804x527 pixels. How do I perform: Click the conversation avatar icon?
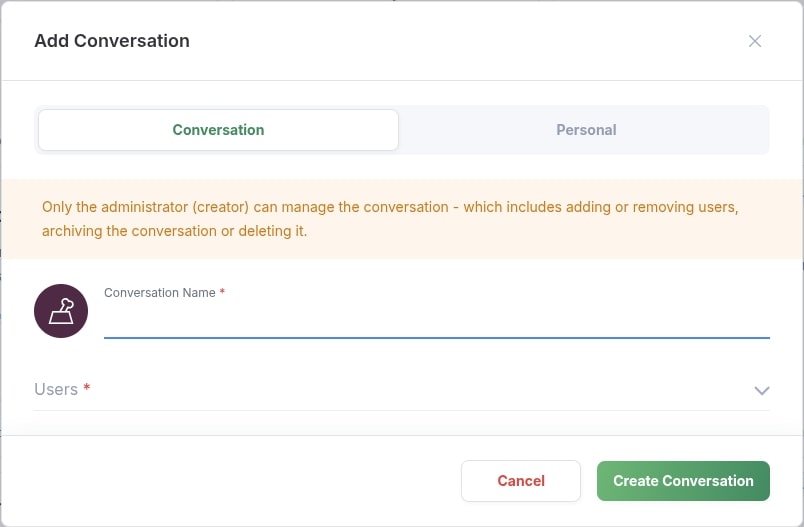61,311
